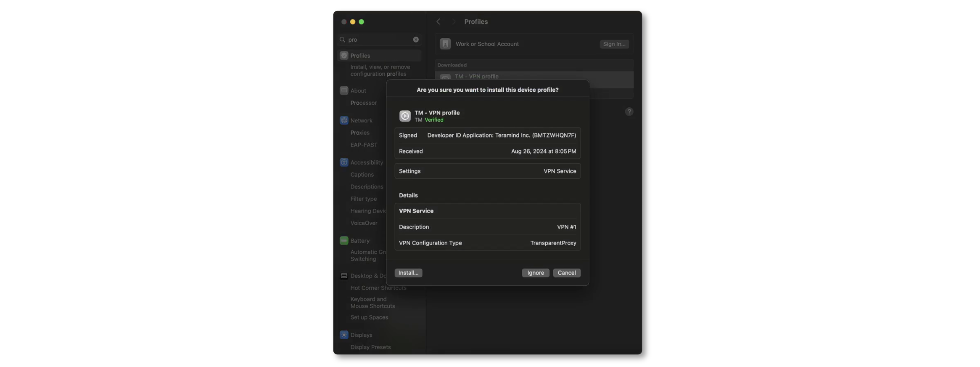Click the 'Downloaded' section label
The image size is (980, 367).
coord(452,65)
